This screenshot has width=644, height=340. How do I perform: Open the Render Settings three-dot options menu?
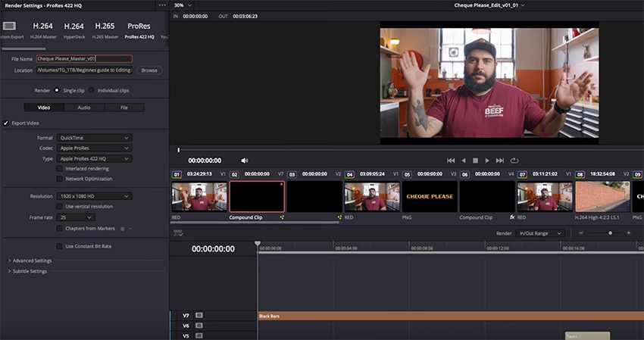point(162,5)
